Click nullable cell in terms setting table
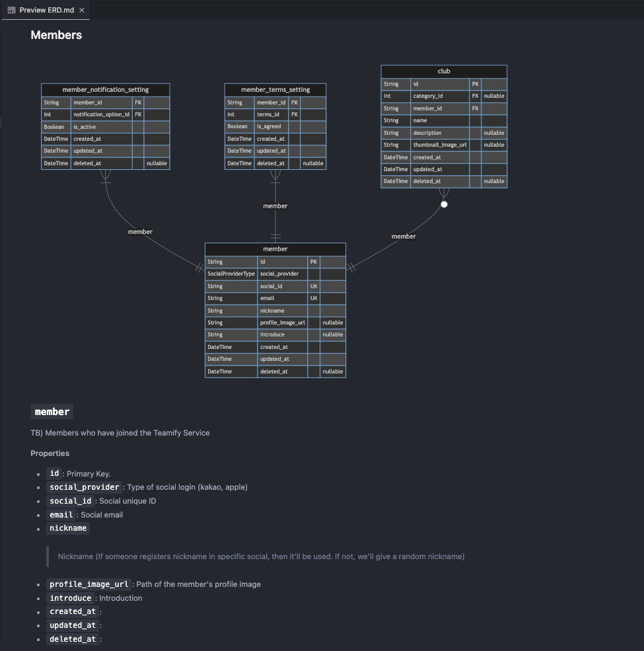This screenshot has height=651, width=644. click(313, 163)
